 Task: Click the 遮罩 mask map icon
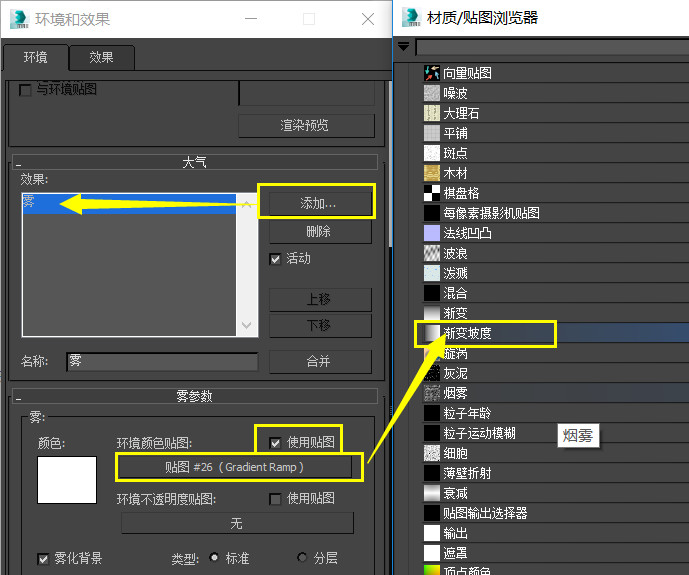(x=432, y=553)
